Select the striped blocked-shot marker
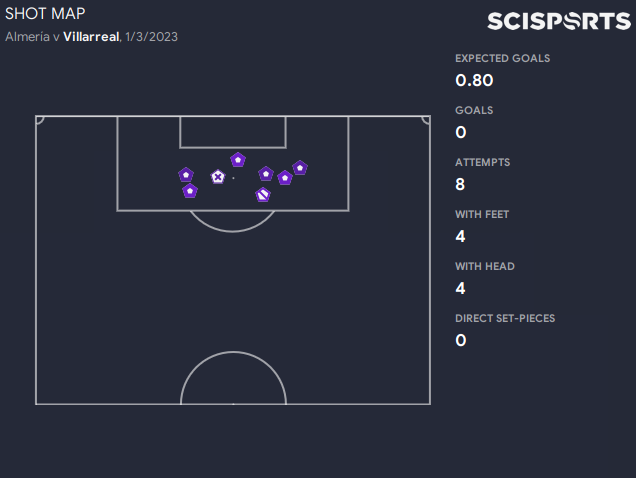Viewport: 636px width, 478px height. click(x=263, y=195)
